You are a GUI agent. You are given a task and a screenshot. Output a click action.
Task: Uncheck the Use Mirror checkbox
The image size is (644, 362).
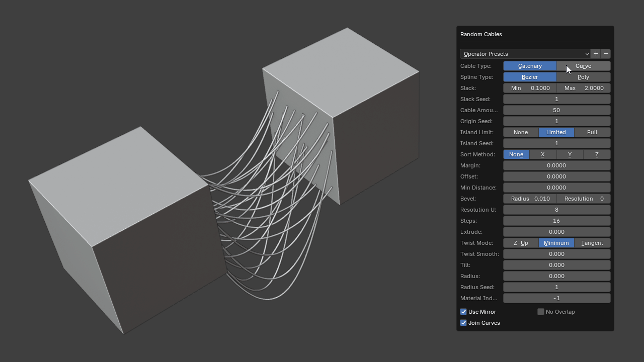(x=463, y=312)
